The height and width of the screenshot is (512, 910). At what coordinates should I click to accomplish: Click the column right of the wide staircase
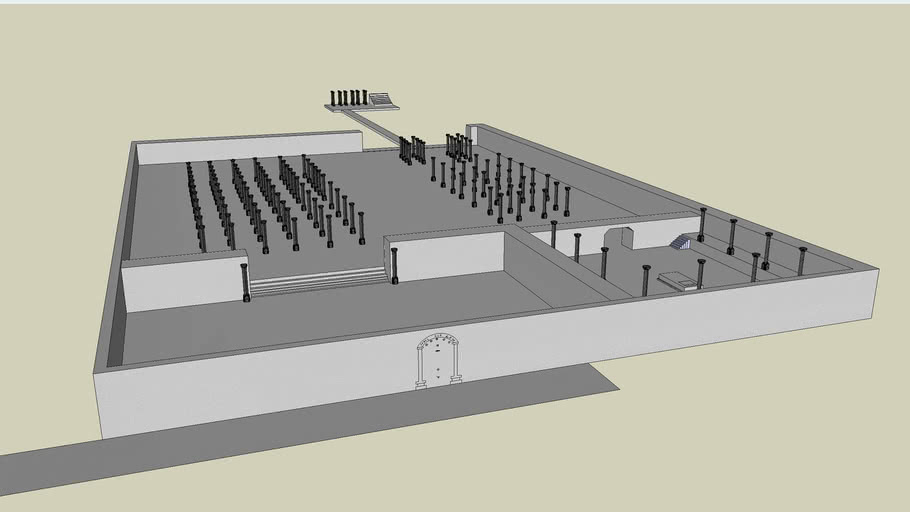point(394,266)
